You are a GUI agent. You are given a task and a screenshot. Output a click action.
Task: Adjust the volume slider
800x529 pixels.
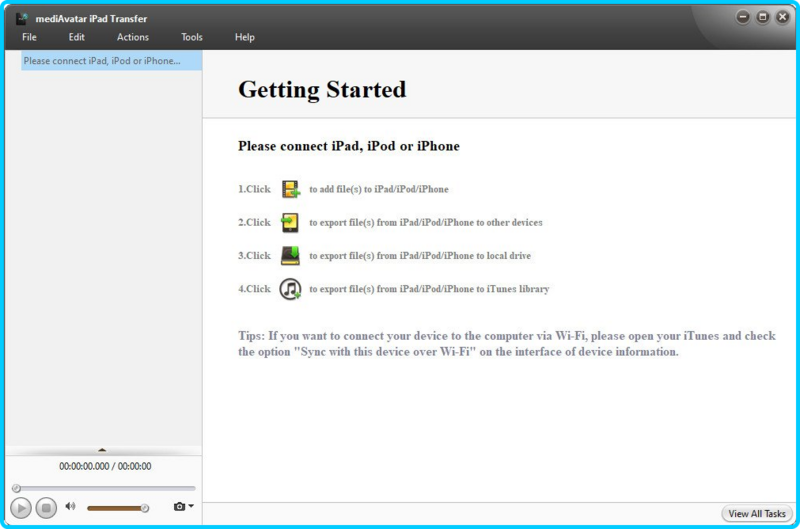click(117, 508)
